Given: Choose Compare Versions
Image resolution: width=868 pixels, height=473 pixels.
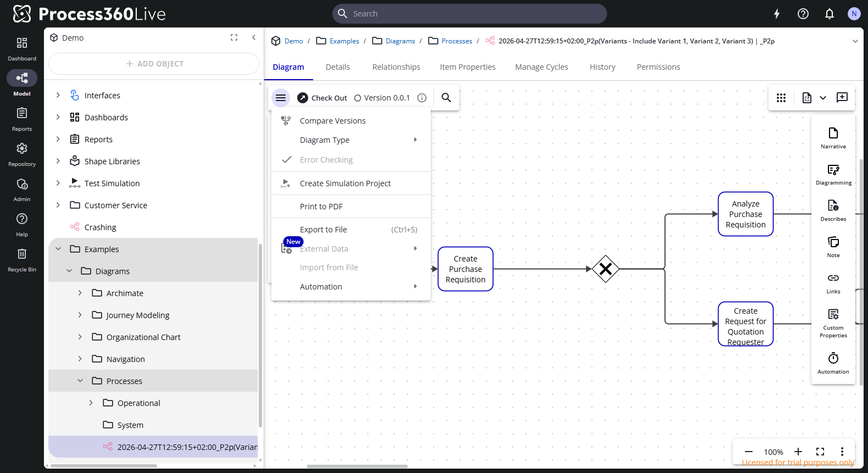Looking at the screenshot, I should [350, 121].
